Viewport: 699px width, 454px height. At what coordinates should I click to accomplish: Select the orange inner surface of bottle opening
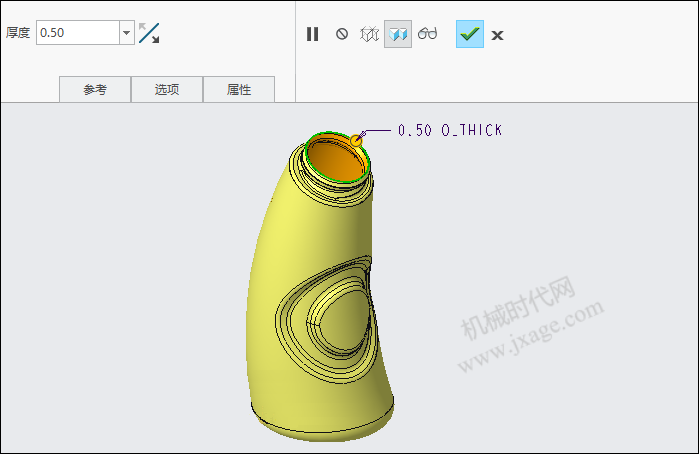pyautogui.click(x=337, y=161)
